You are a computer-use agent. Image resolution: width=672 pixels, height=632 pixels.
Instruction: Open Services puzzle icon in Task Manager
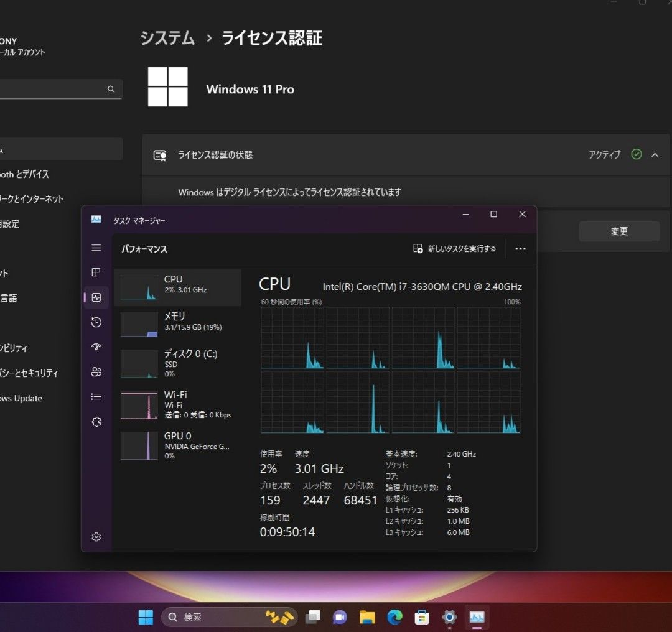pyautogui.click(x=96, y=422)
